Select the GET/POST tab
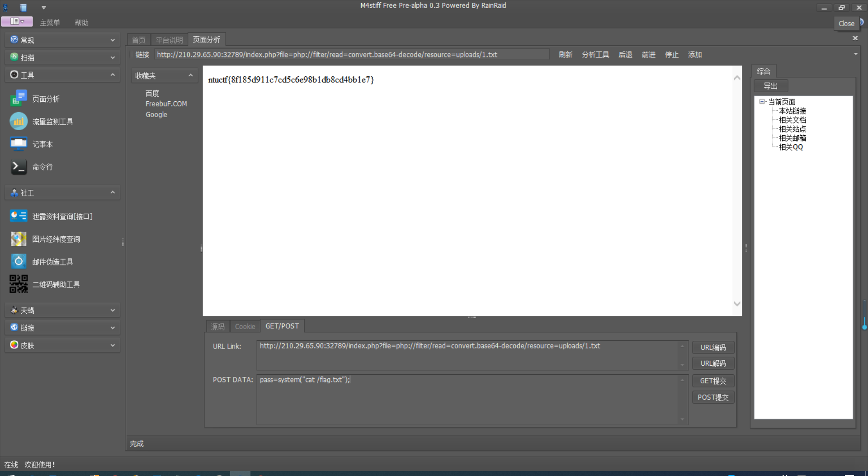This screenshot has height=476, width=868. tap(282, 326)
